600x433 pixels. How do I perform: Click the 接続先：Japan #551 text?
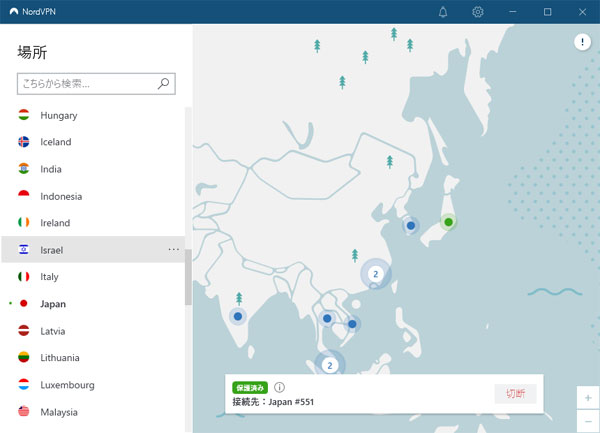273,402
